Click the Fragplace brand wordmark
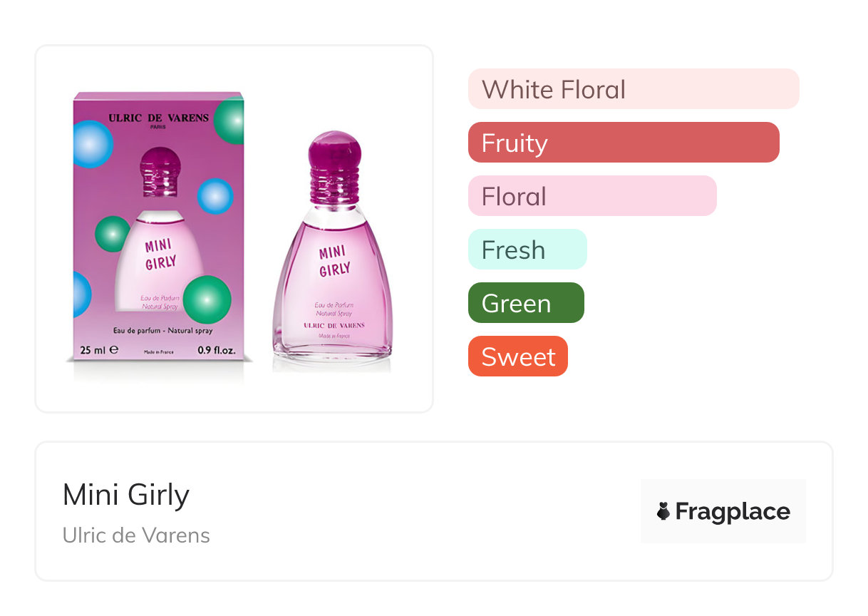The width and height of the screenshot is (868, 616). coord(732,511)
